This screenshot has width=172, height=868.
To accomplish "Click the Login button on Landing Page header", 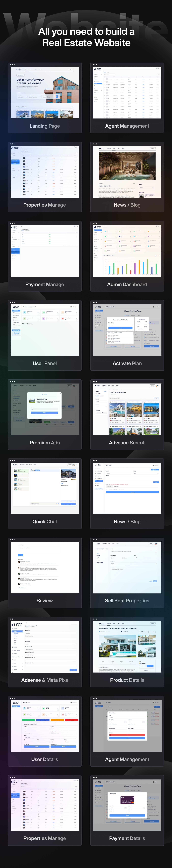I will click(70, 69).
